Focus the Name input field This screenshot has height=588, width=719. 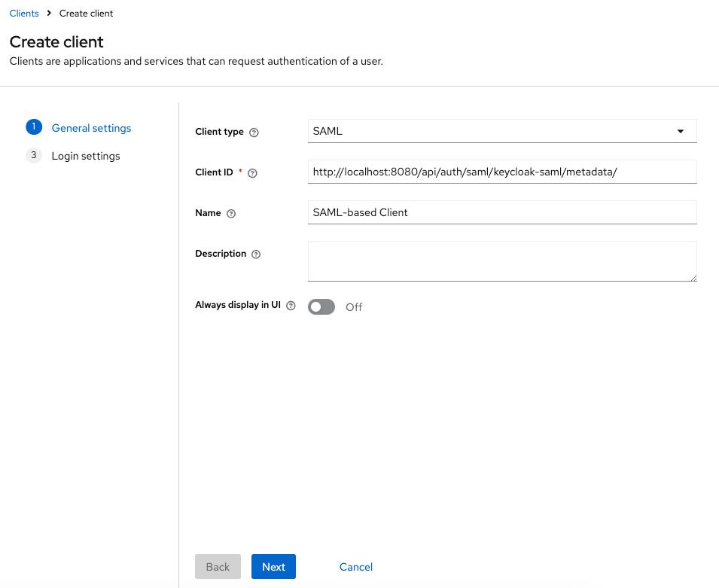(501, 212)
